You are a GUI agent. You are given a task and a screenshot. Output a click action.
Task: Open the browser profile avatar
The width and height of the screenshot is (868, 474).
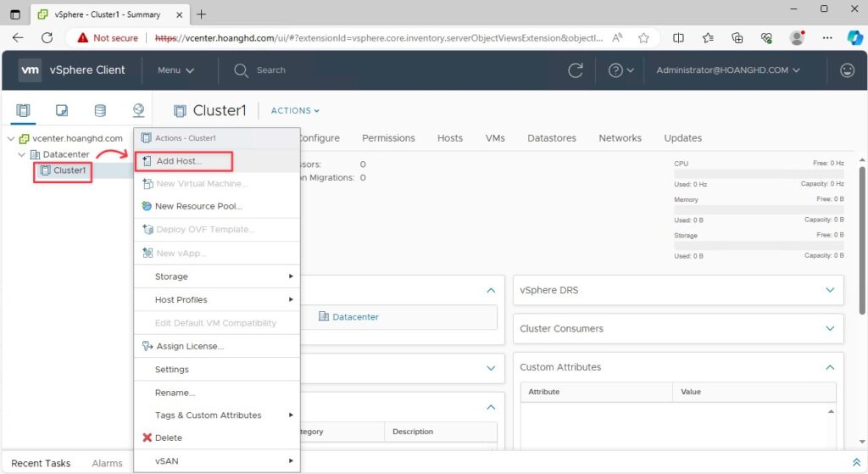pos(797,37)
